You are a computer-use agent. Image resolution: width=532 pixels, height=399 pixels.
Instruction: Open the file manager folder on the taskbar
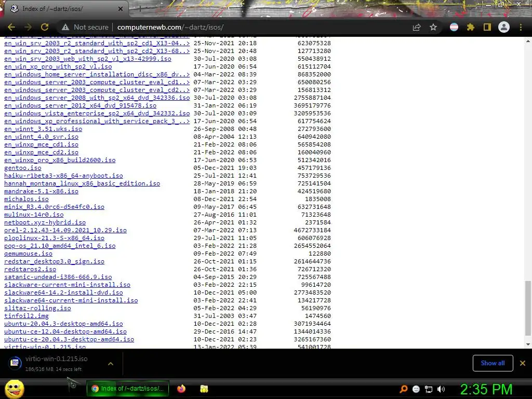pos(204,389)
